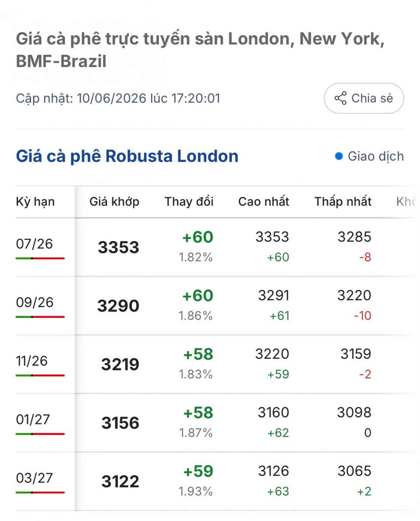Click the partially hidden Khối column header

tap(406, 202)
